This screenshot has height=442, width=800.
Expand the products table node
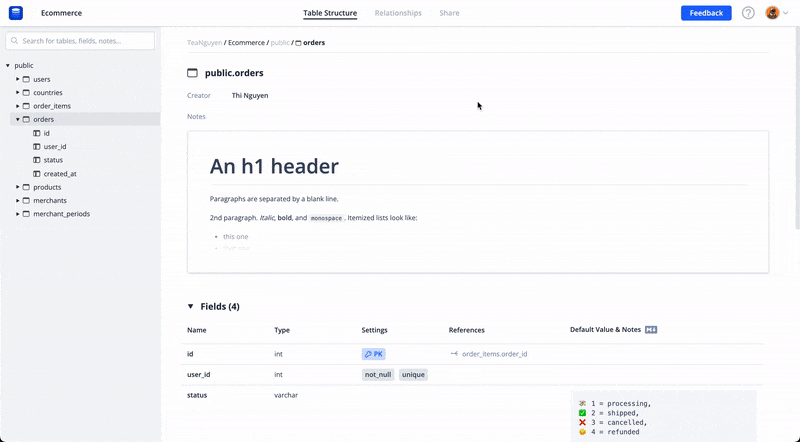click(17, 187)
